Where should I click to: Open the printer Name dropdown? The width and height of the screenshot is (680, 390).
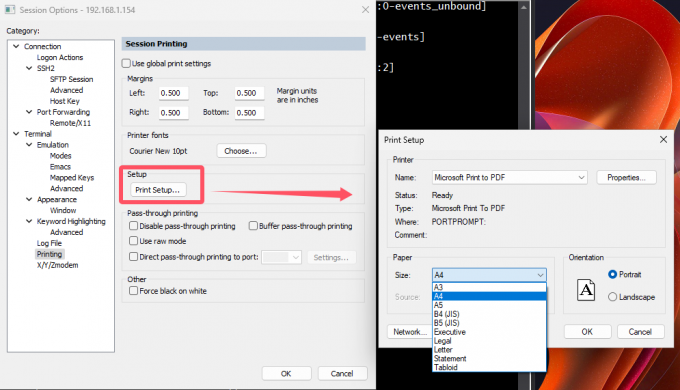click(x=581, y=177)
